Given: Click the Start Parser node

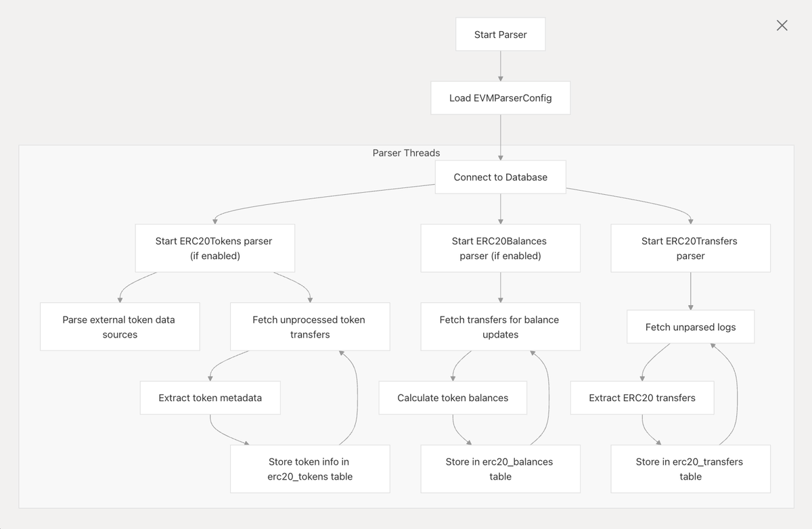Looking at the screenshot, I should click(500, 34).
